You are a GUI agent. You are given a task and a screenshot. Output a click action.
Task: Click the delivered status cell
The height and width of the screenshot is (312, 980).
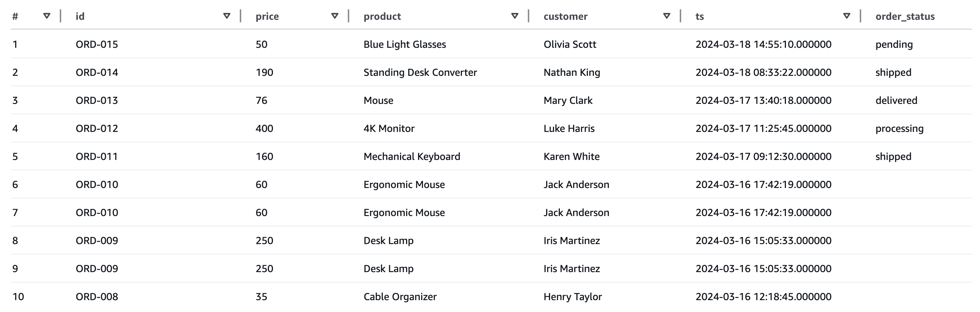896,101
